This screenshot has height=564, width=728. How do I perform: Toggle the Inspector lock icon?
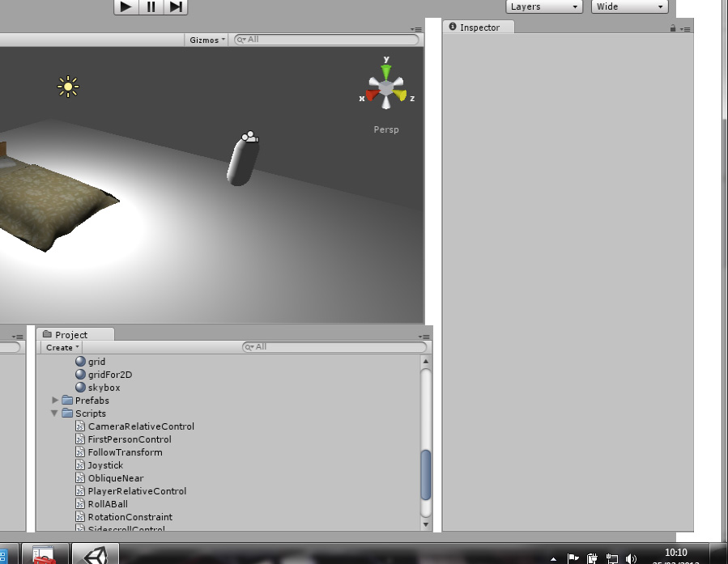(673, 28)
